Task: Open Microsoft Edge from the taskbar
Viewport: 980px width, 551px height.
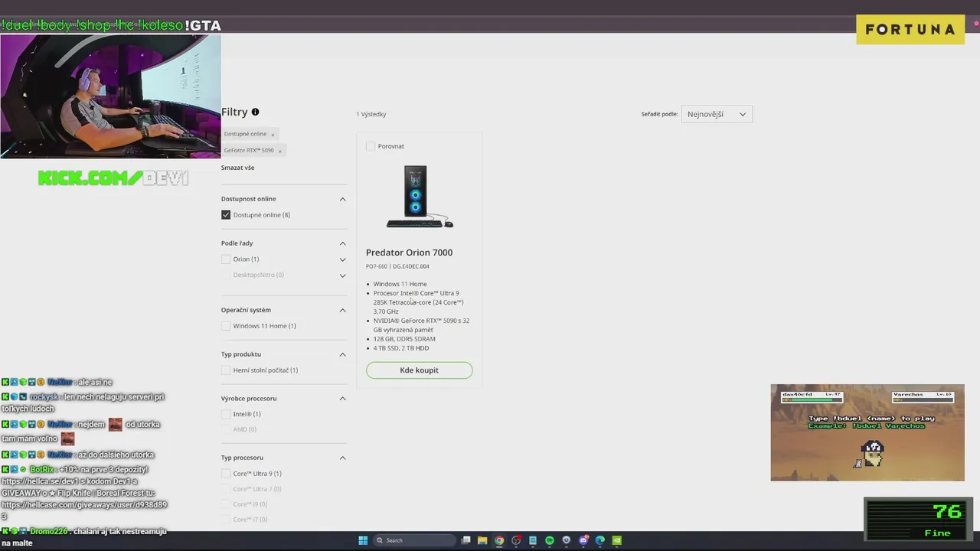Action: [600, 540]
